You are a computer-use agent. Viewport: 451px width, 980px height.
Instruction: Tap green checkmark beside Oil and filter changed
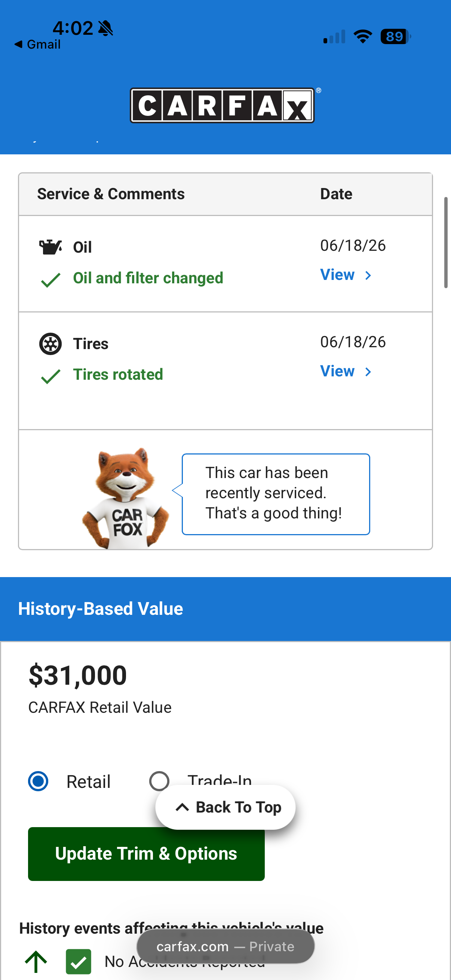[50, 280]
